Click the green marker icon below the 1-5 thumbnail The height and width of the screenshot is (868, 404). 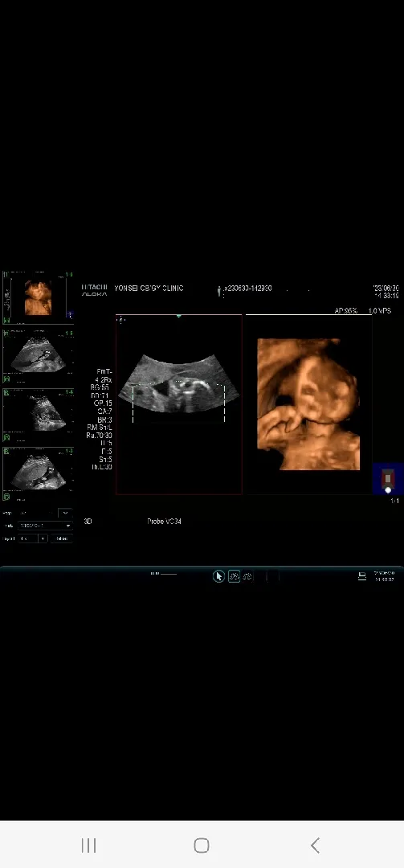(6, 379)
